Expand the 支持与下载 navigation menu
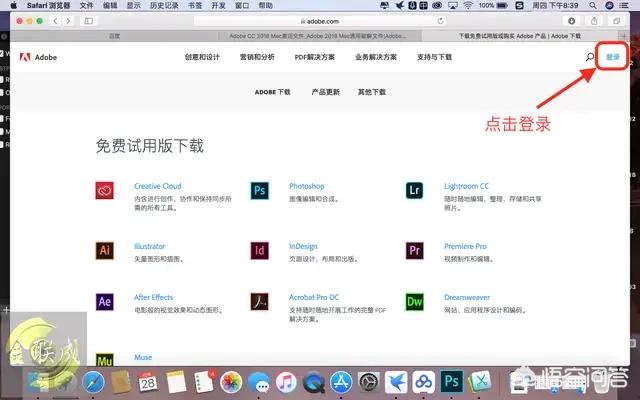This screenshot has width=640, height=400. pyautogui.click(x=434, y=57)
